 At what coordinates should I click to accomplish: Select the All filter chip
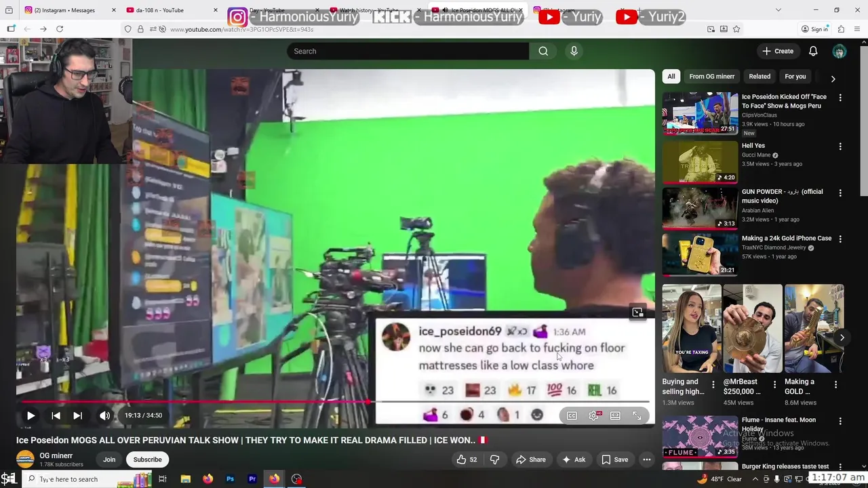pos(671,77)
